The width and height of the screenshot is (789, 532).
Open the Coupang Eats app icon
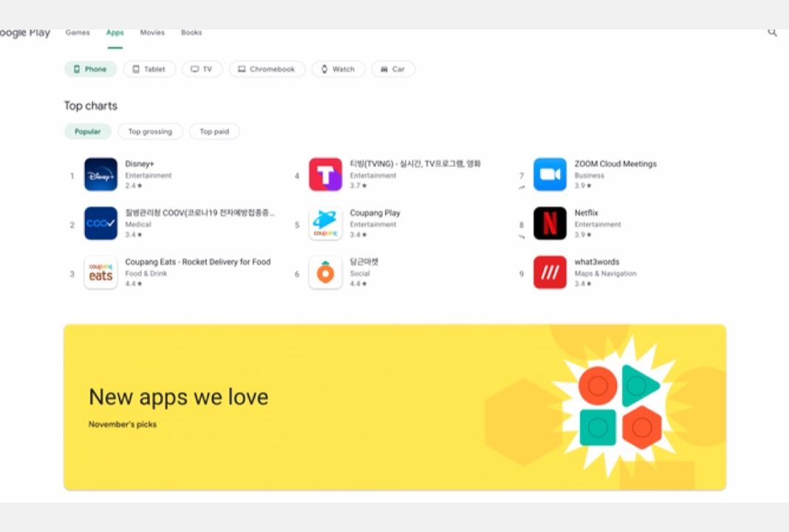(100, 273)
